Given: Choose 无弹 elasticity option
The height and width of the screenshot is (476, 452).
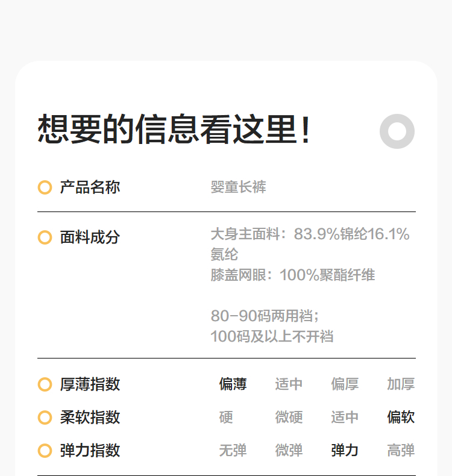Looking at the screenshot, I should point(233,451).
